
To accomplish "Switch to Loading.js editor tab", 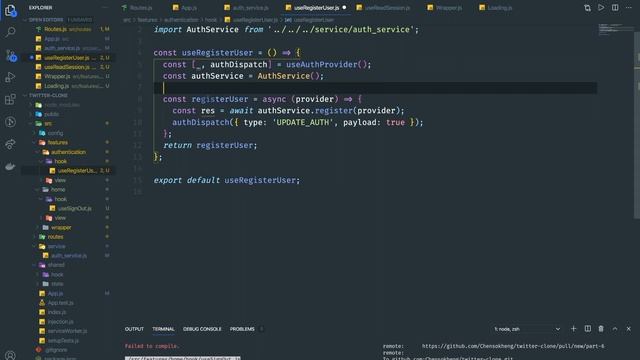I will click(x=496, y=8).
